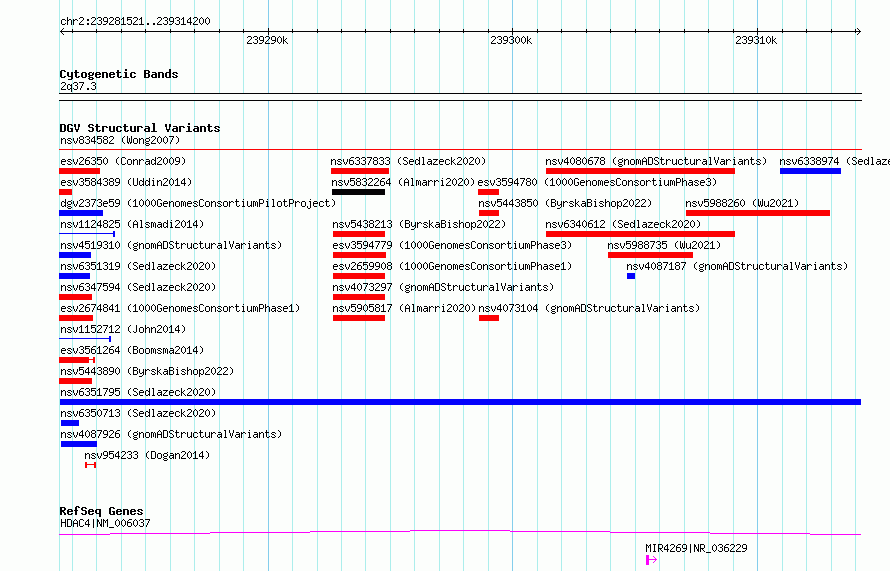890x571 pixels.
Task: Click nsv6338974 variant label at right edge
Action: point(834,161)
